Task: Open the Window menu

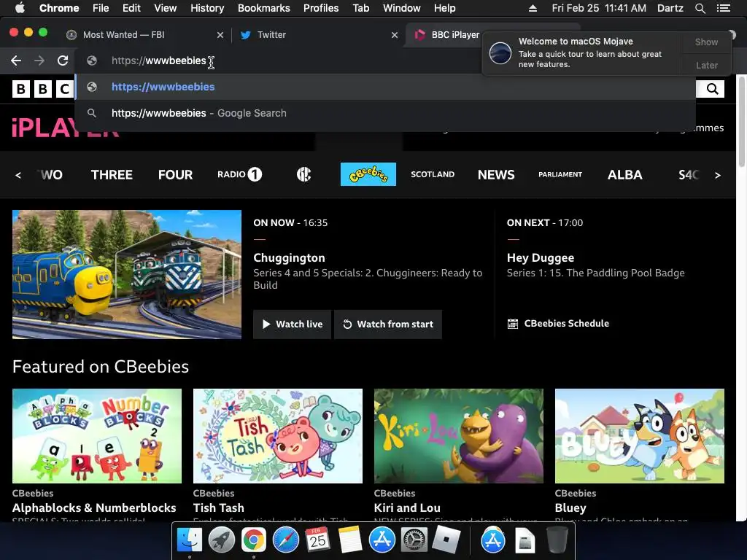Action: (402, 8)
